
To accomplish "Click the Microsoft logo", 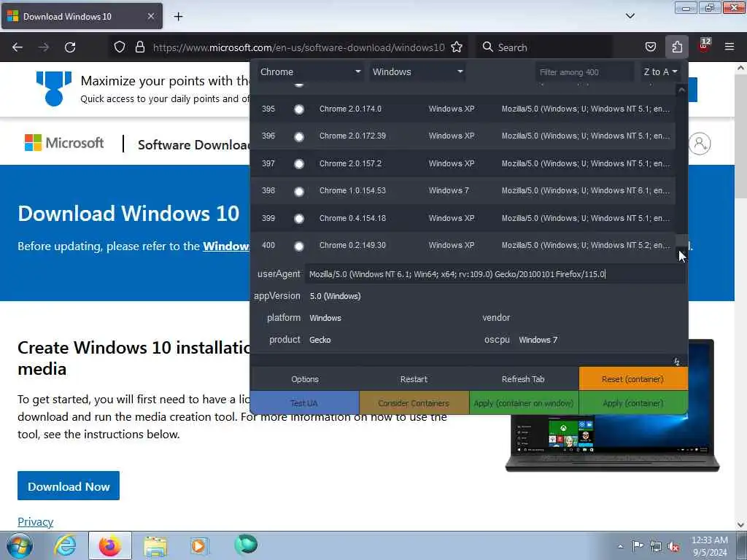I will tap(64, 143).
